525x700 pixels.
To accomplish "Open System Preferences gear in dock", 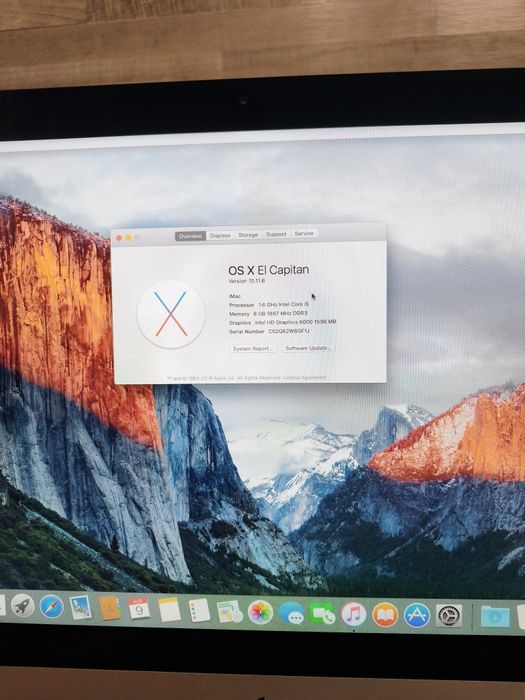I will pos(449,616).
